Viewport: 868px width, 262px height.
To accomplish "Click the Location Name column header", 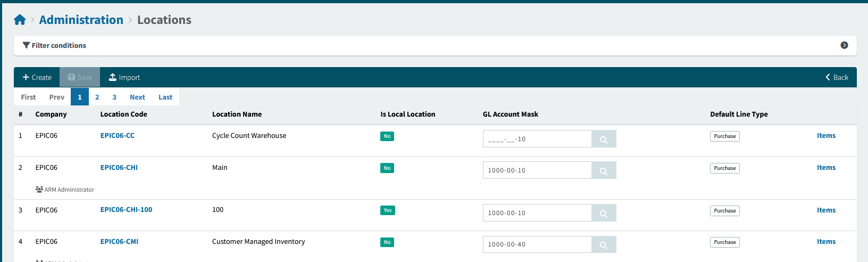I will coord(237,114).
